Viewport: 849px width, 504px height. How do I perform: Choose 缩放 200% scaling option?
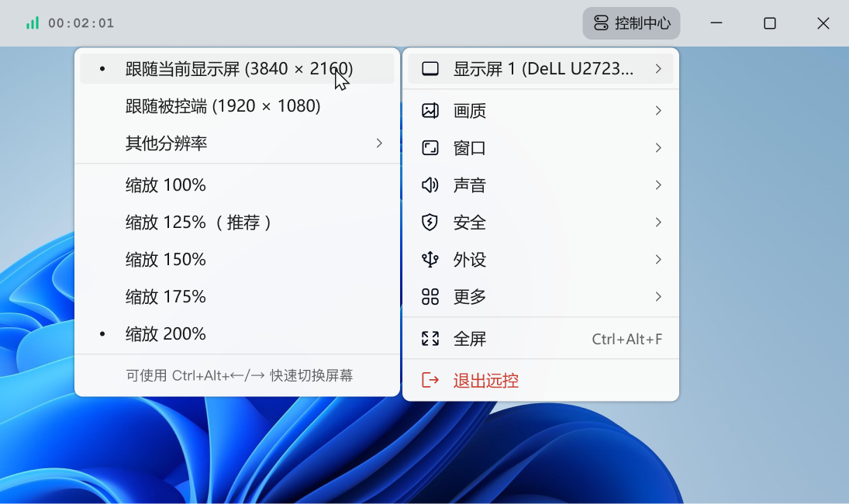tap(166, 334)
